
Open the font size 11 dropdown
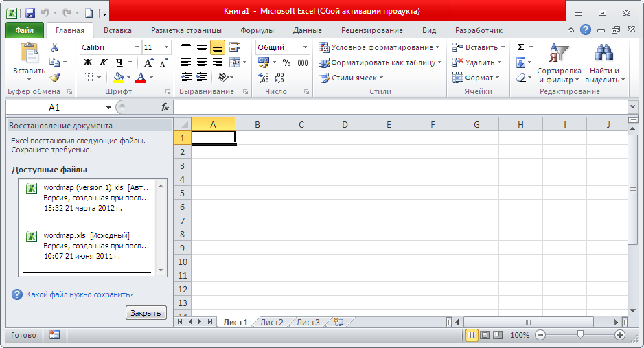pyautogui.click(x=166, y=47)
